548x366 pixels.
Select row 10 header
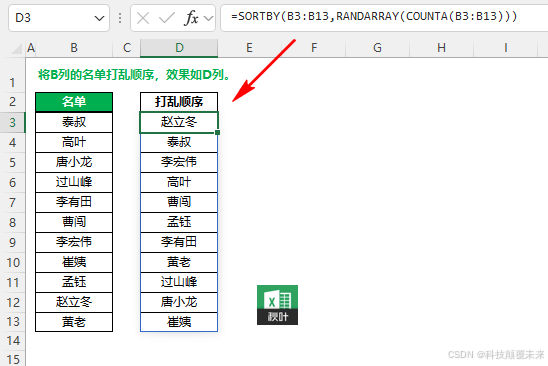tap(13, 263)
